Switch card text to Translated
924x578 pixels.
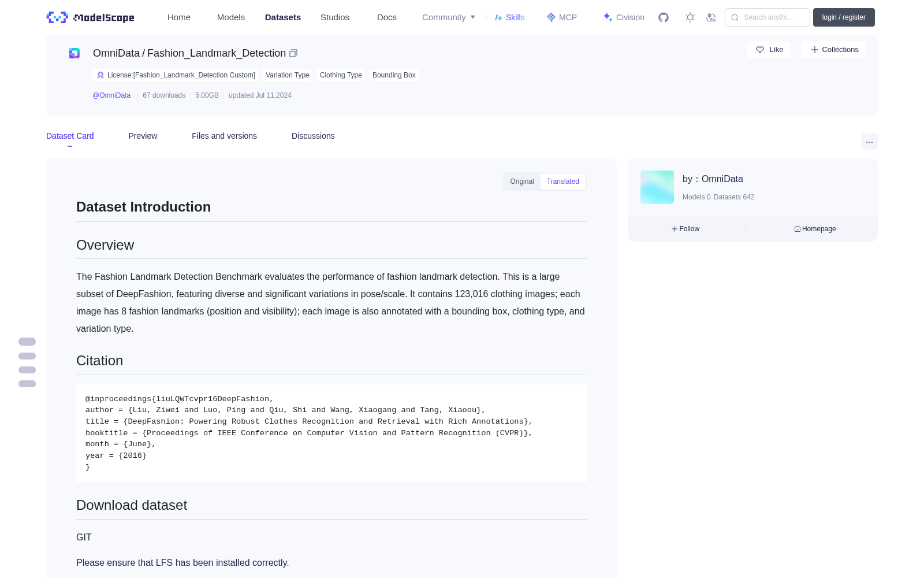click(563, 181)
